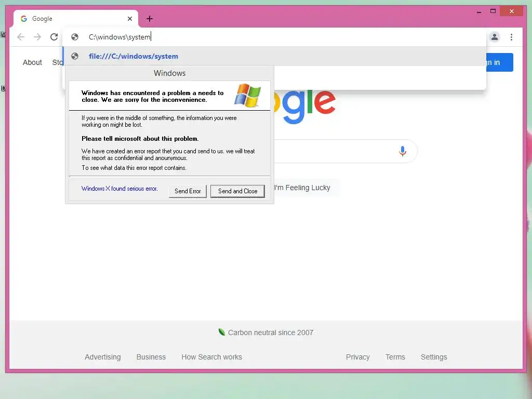The width and height of the screenshot is (532, 399).
Task: Maximize the Chrome window
Action: (x=493, y=11)
